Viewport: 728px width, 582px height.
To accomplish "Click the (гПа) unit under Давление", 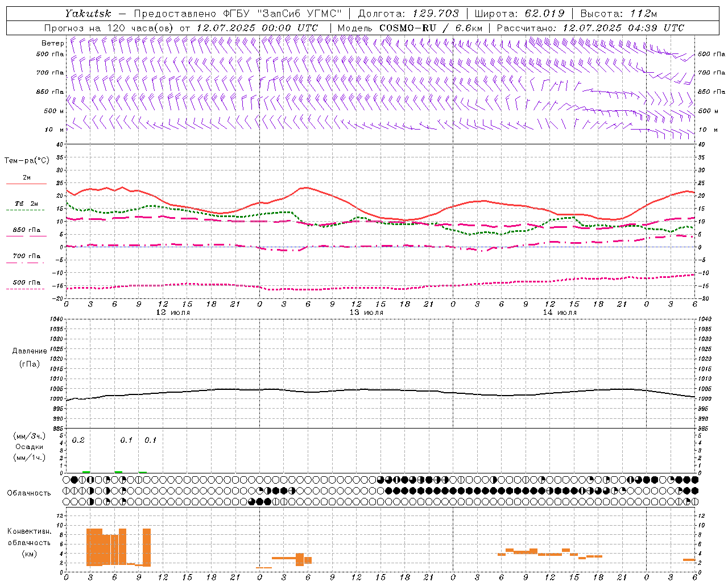I will point(30,364).
